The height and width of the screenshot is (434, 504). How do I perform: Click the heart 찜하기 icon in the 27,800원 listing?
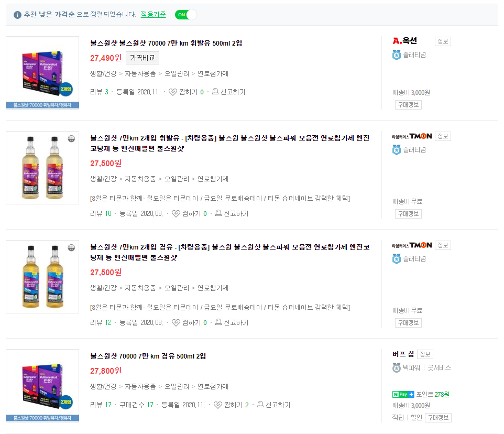pyautogui.click(x=218, y=405)
